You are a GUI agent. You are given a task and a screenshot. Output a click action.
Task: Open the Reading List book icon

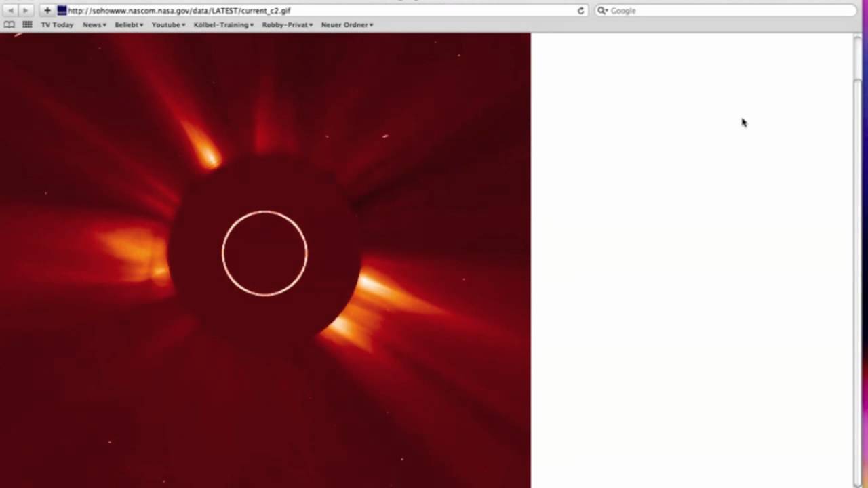coord(9,25)
